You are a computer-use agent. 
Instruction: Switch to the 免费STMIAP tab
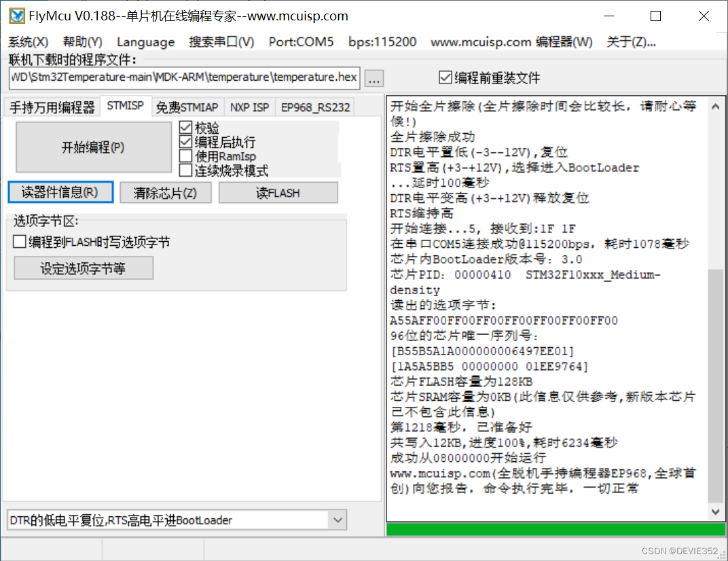click(x=187, y=107)
